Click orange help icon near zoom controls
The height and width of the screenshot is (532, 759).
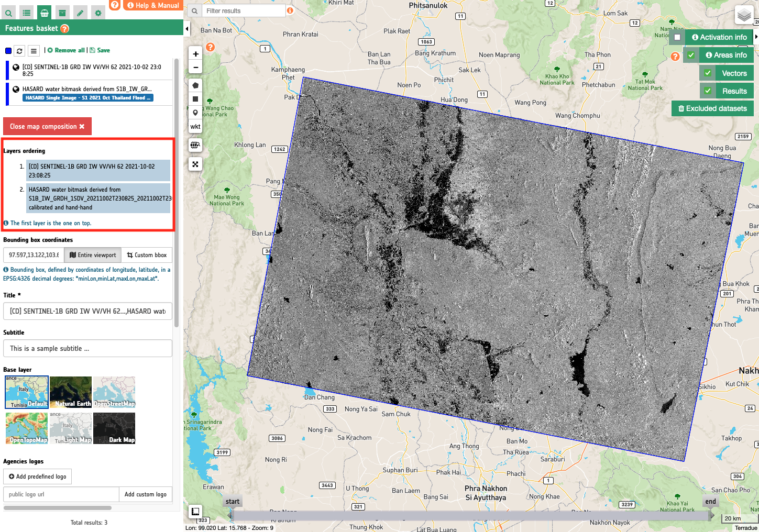coord(210,47)
